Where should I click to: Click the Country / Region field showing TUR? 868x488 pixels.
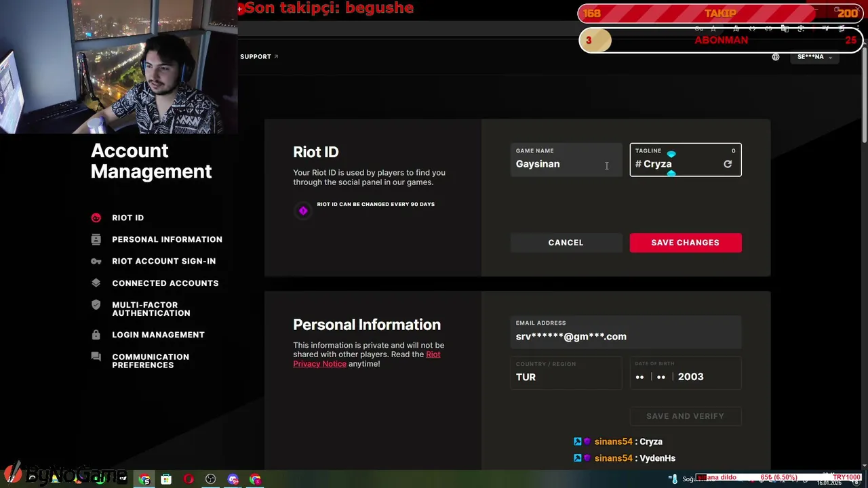point(566,373)
